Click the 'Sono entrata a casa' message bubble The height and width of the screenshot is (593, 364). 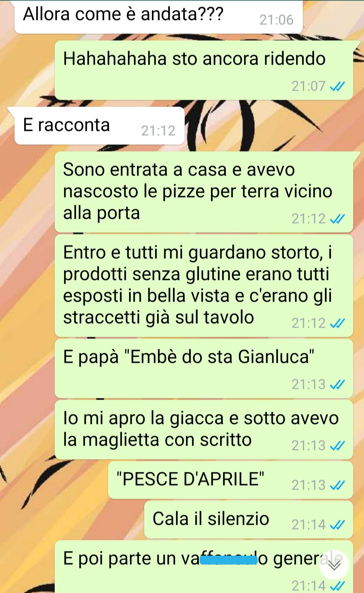pyautogui.click(x=204, y=192)
